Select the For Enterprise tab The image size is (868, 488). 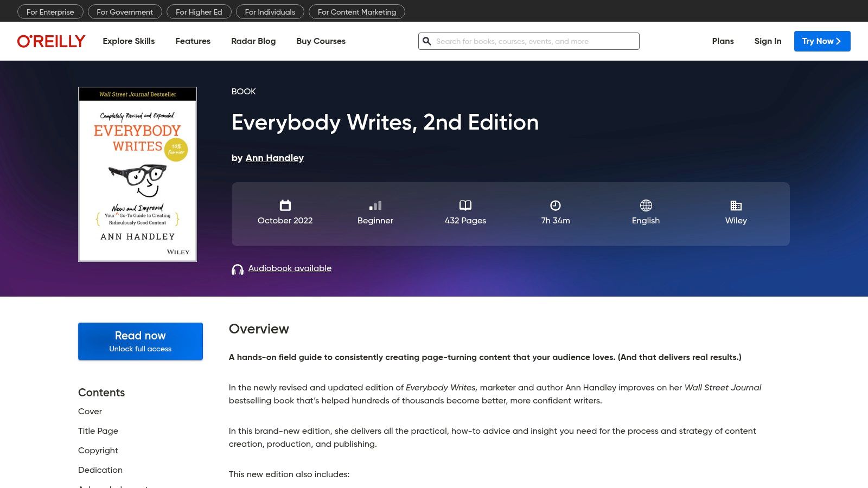50,12
